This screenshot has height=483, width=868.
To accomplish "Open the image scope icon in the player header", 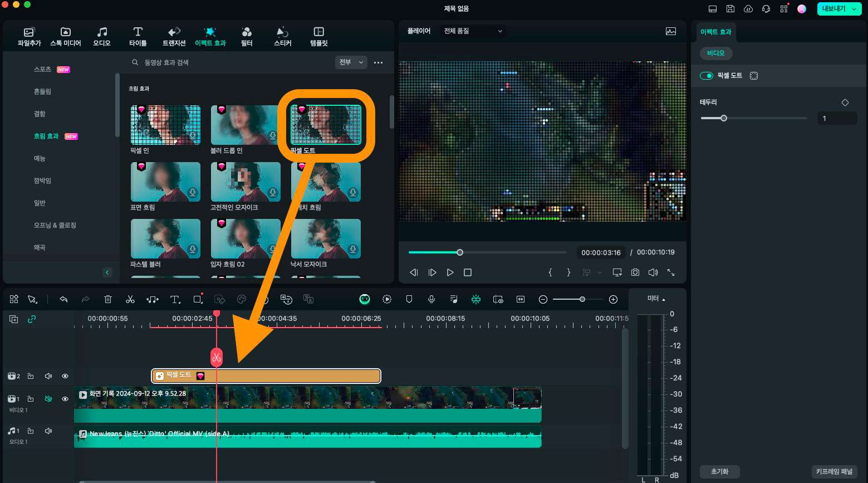I will 671,31.
